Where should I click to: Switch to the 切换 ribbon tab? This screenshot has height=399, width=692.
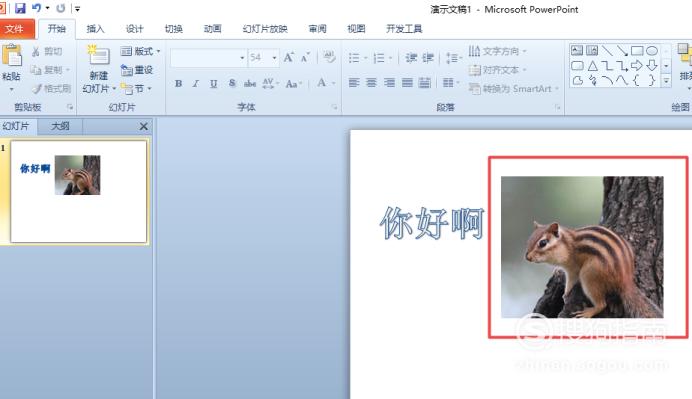click(173, 29)
